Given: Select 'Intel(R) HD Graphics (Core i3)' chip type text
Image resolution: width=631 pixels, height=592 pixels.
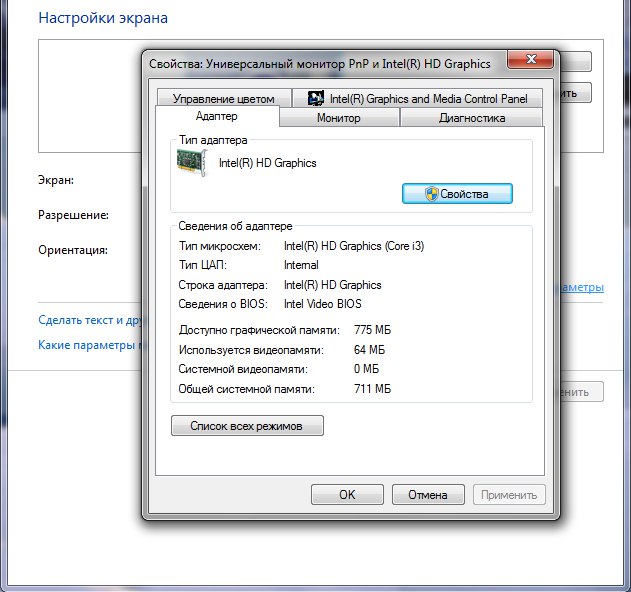Looking at the screenshot, I should (x=354, y=246).
